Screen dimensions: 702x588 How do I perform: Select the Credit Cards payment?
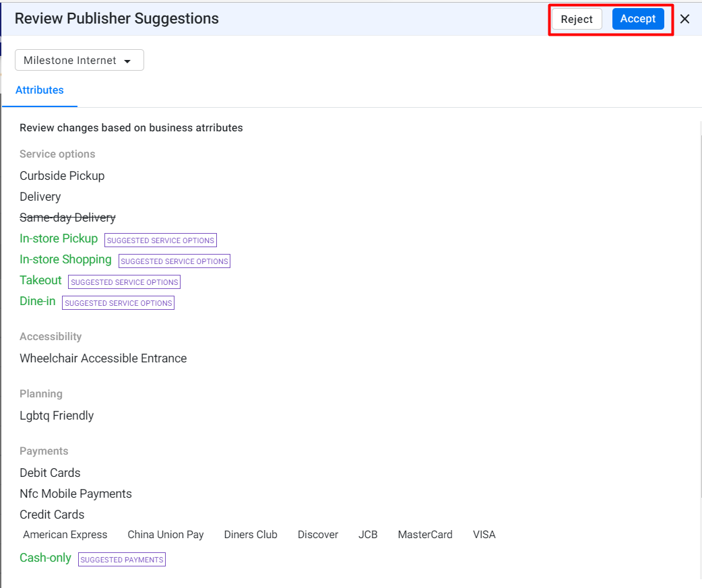52,514
